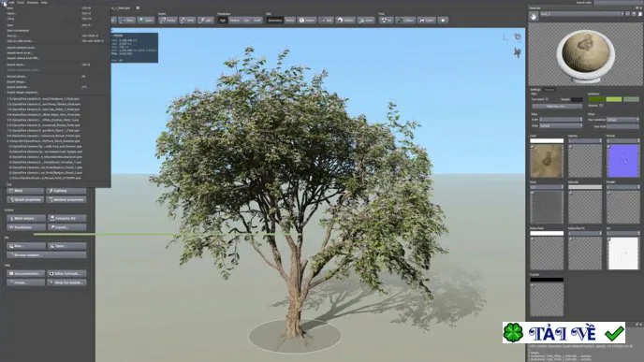Click the User data input field
The width and height of the screenshot is (644, 362).
[x=622, y=126]
